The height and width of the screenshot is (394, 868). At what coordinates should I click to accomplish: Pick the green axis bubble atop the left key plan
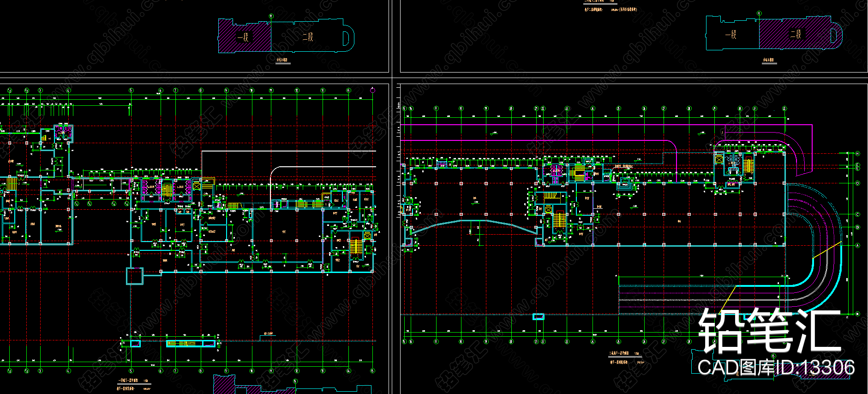pyautogui.click(x=271, y=16)
